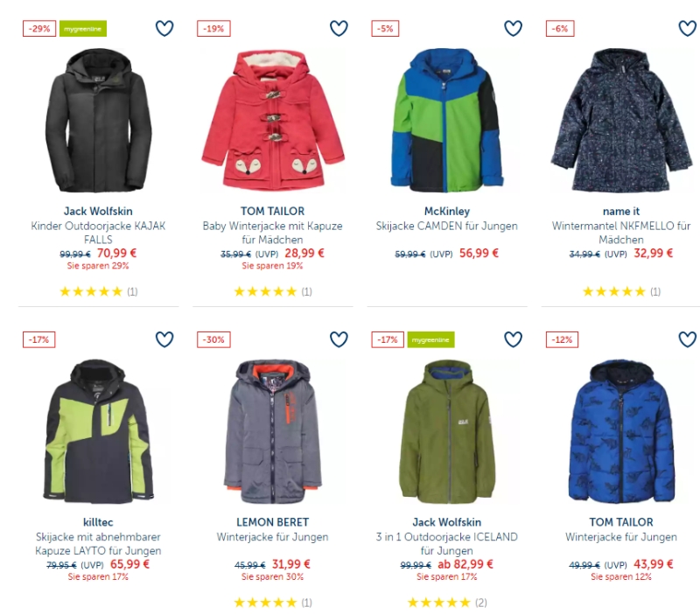View the olive green Jack Wolfskin jacket photo

coord(447,431)
